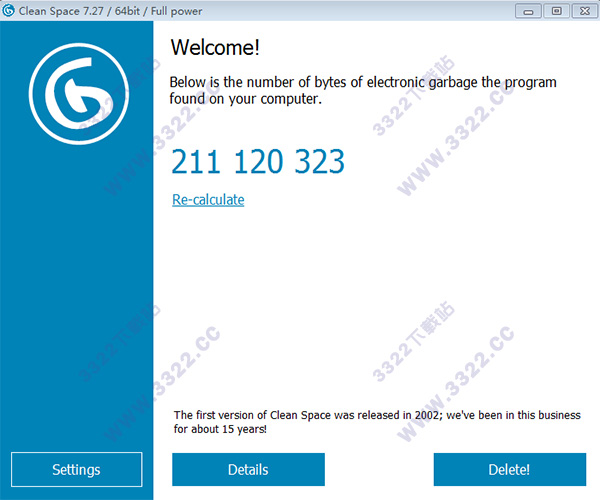Click the 'Clean Space 7.27 / 64bit' window title
This screenshot has width=600, height=500.
110,11
